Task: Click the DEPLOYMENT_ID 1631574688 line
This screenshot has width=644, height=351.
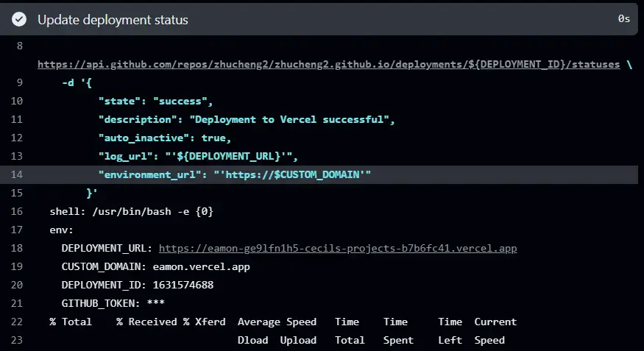Action: [x=137, y=285]
